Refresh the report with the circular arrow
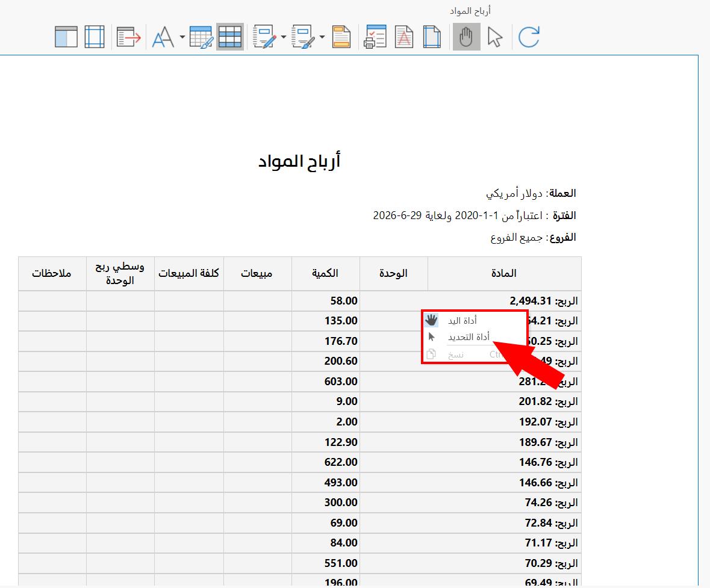Image resolution: width=710 pixels, height=588 pixels. coord(529,37)
